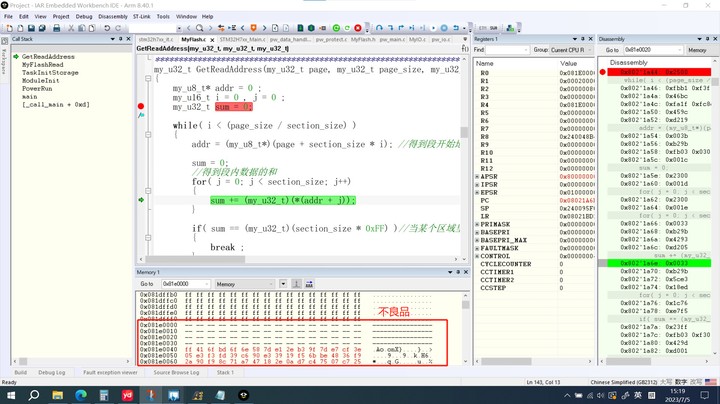Open the File menu
The image size is (720, 404).
[8, 17]
